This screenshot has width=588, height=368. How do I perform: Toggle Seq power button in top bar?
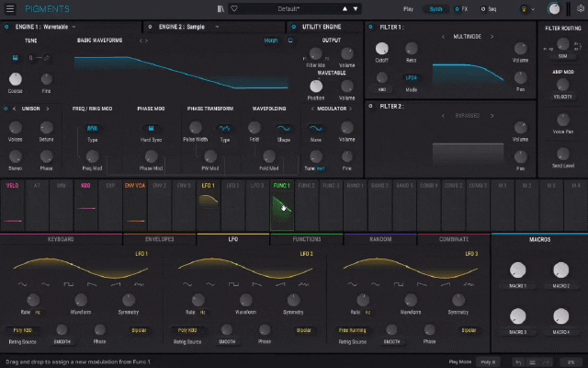coord(483,9)
